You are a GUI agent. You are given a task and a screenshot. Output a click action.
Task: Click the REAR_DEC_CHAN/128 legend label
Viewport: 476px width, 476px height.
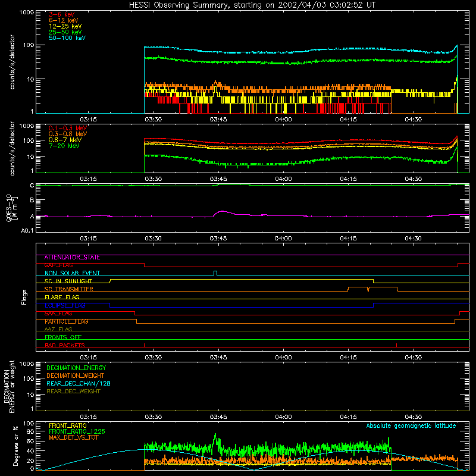pos(79,383)
